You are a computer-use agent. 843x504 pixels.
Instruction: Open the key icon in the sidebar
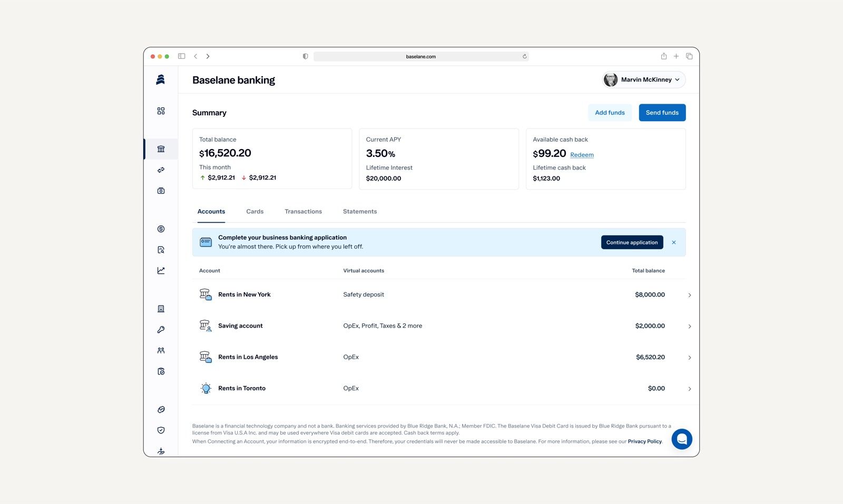(161, 330)
